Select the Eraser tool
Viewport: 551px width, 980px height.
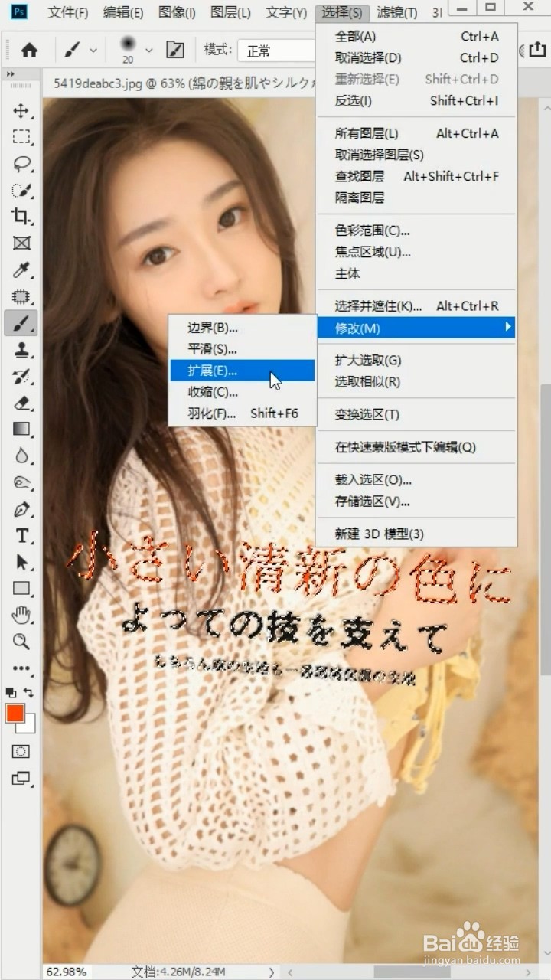pyautogui.click(x=21, y=403)
